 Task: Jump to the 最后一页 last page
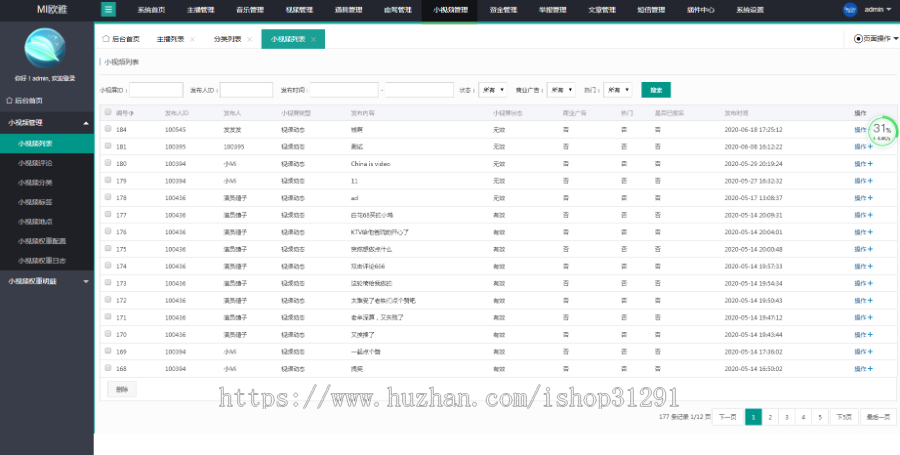(x=878, y=417)
